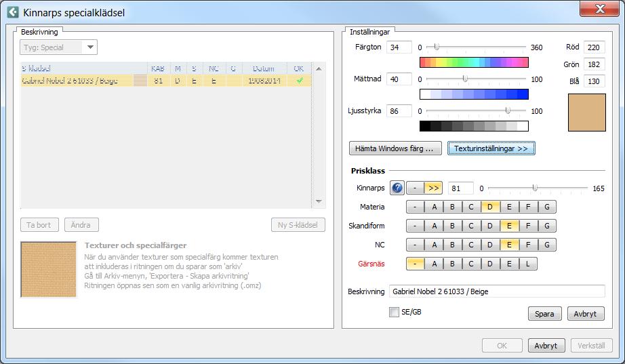
Task: Click the Kinnarps help question mark icon
Action: (397, 188)
